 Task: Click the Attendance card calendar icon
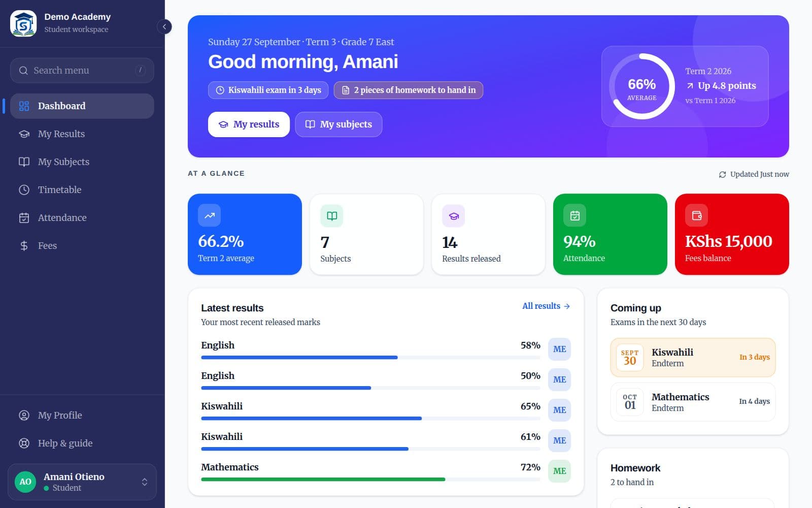coord(575,215)
